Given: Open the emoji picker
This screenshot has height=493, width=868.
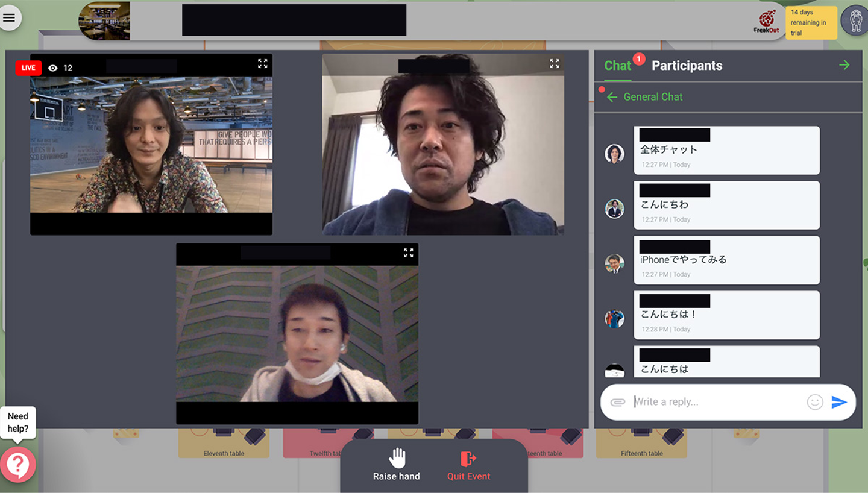Looking at the screenshot, I should coord(815,402).
